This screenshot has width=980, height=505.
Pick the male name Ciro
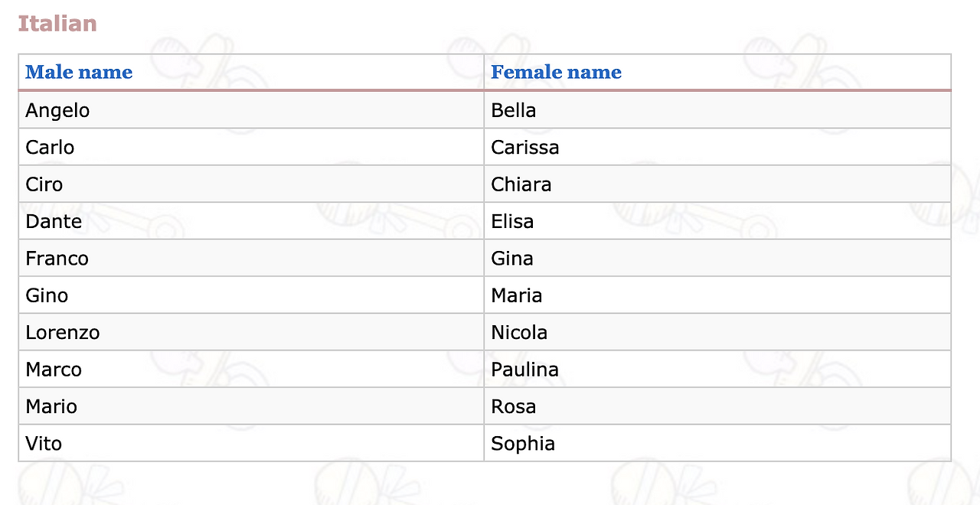(x=44, y=184)
